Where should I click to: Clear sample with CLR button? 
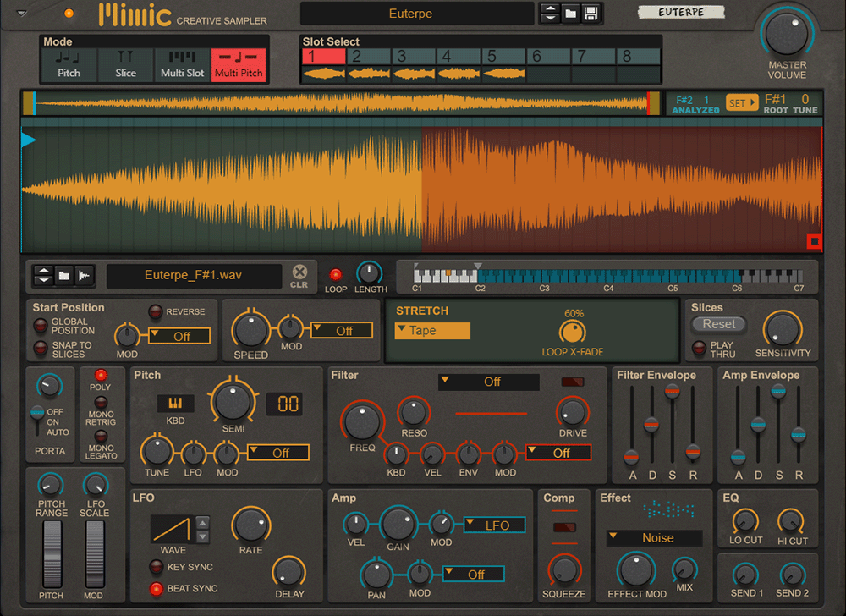[299, 276]
